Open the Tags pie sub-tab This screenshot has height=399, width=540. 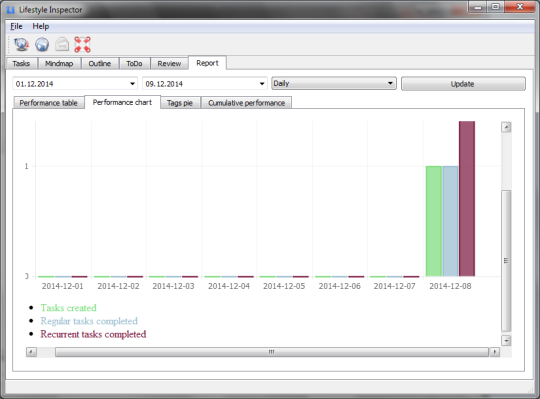(180, 103)
